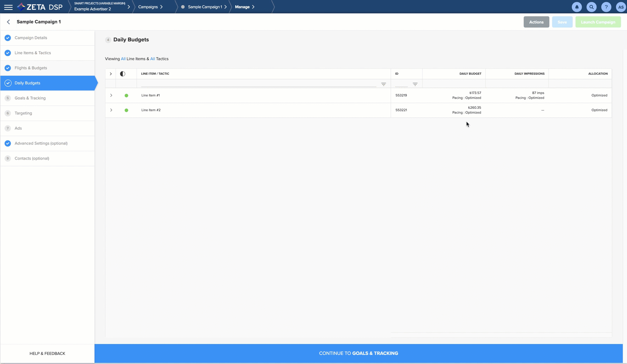The width and height of the screenshot is (627, 364).
Task: Click Line Item #1 green status dot
Action: [x=126, y=95]
